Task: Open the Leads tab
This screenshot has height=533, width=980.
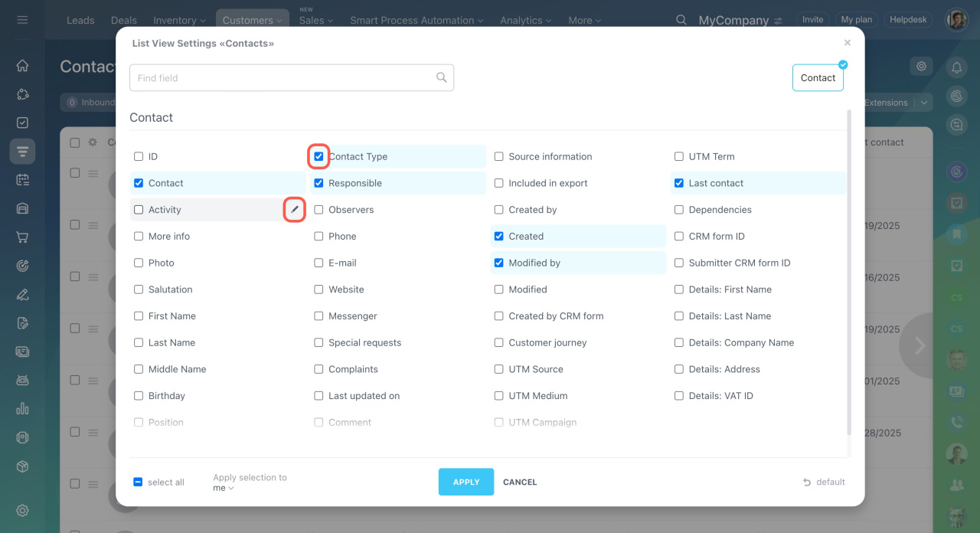Action: pyautogui.click(x=80, y=21)
